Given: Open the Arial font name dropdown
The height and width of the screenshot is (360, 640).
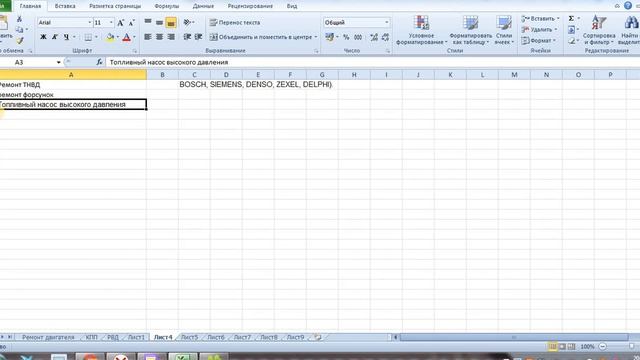Looking at the screenshot, I should click(x=89, y=22).
